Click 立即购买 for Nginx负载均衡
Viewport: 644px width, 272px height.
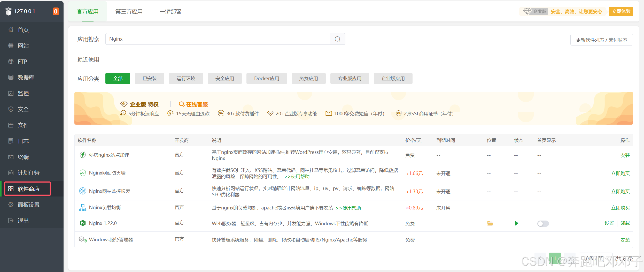tap(620, 208)
